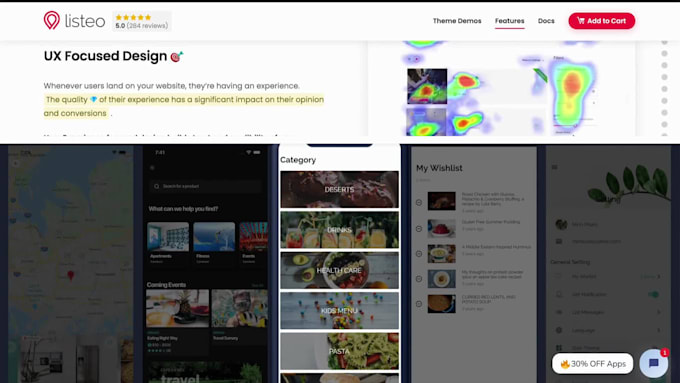Viewport: 680px width, 383px height.
Task: Click the chat notification badge showing 1
Action: click(x=664, y=353)
